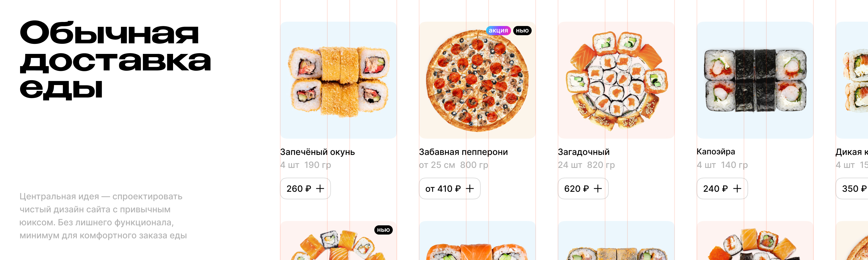
Task: Click the Запечёный окунь product title
Action: pyautogui.click(x=317, y=152)
